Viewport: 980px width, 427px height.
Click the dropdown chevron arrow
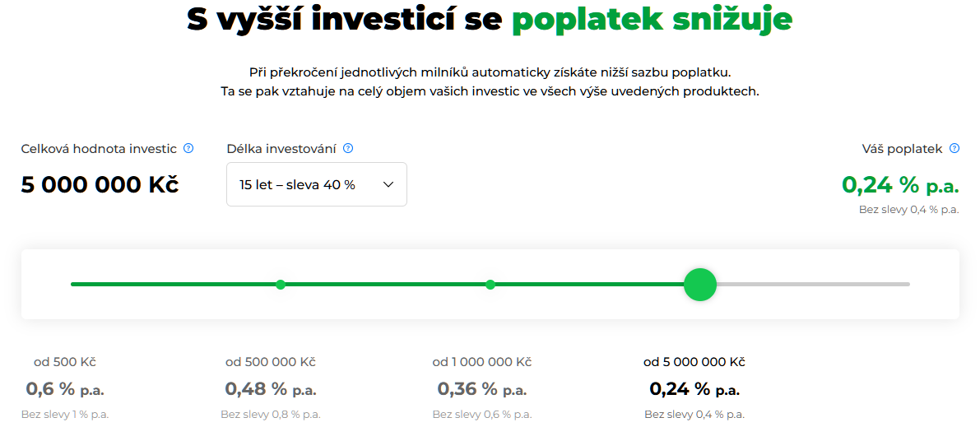tap(389, 184)
